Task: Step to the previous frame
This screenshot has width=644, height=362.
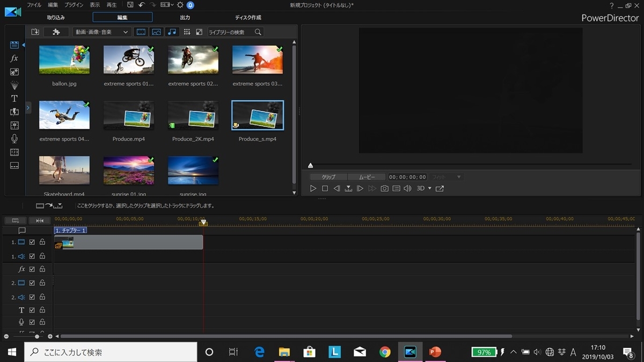Action: [x=336, y=188]
